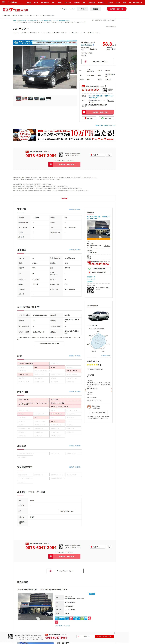This screenshot has height=644, width=145.
Task: Open the タイヤ交換 nav tab
Action: click(x=92, y=2)
